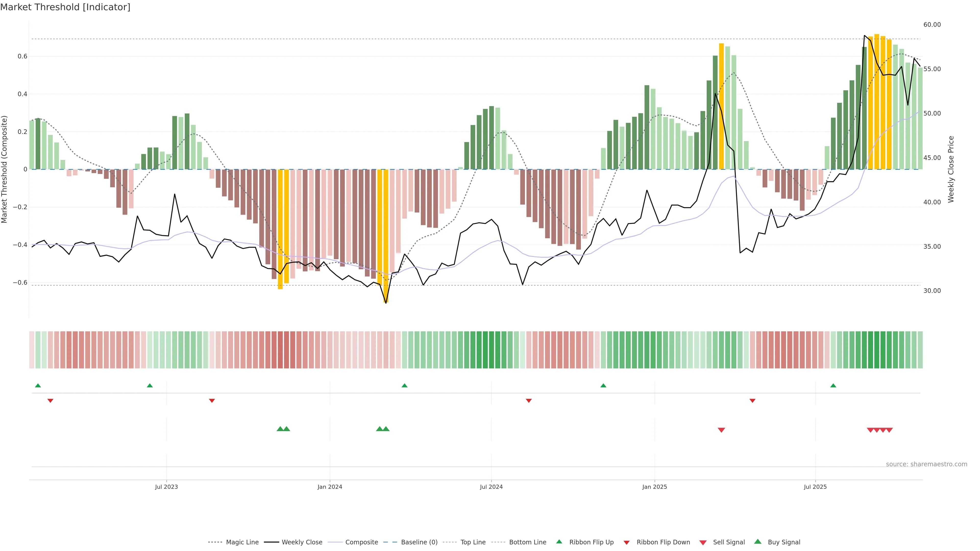Click the Jan 2025 axis label
This screenshot has width=980, height=551.
click(x=654, y=487)
